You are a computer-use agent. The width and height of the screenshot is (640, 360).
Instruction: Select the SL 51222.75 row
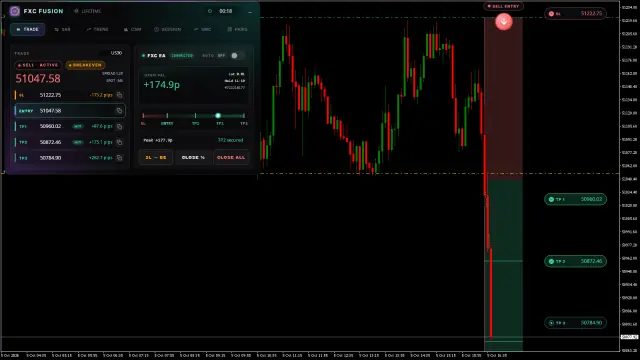click(x=70, y=95)
